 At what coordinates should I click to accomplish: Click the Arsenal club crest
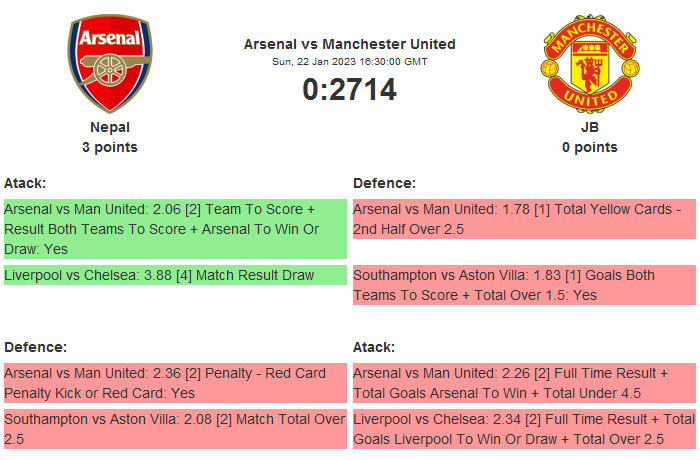[110, 64]
